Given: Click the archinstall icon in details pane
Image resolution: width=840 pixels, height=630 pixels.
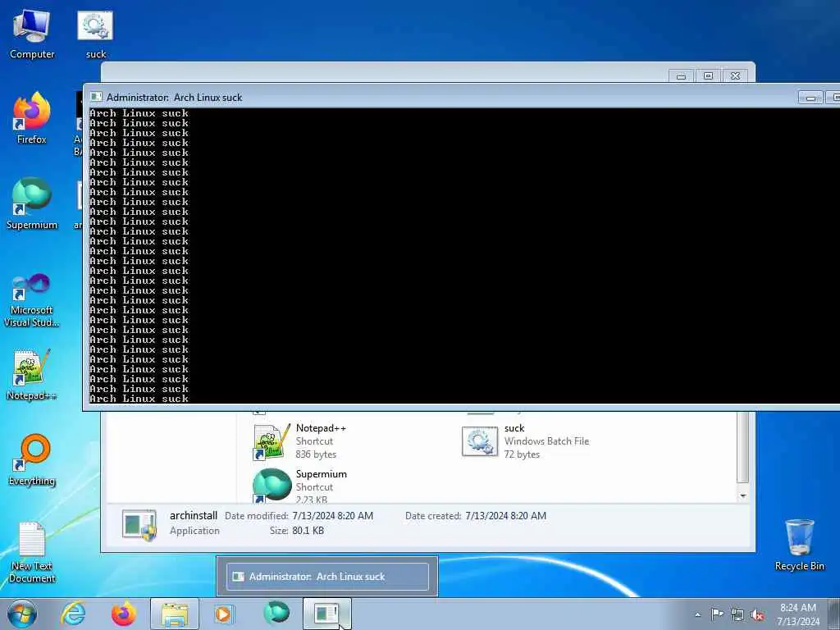Looking at the screenshot, I should coord(139,525).
